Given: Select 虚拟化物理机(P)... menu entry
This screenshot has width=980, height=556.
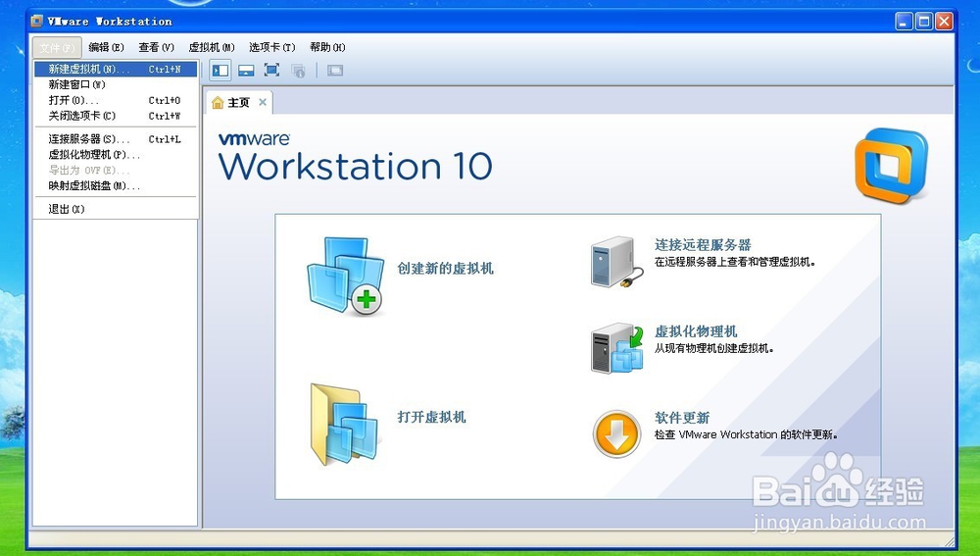Looking at the screenshot, I should tap(116, 155).
